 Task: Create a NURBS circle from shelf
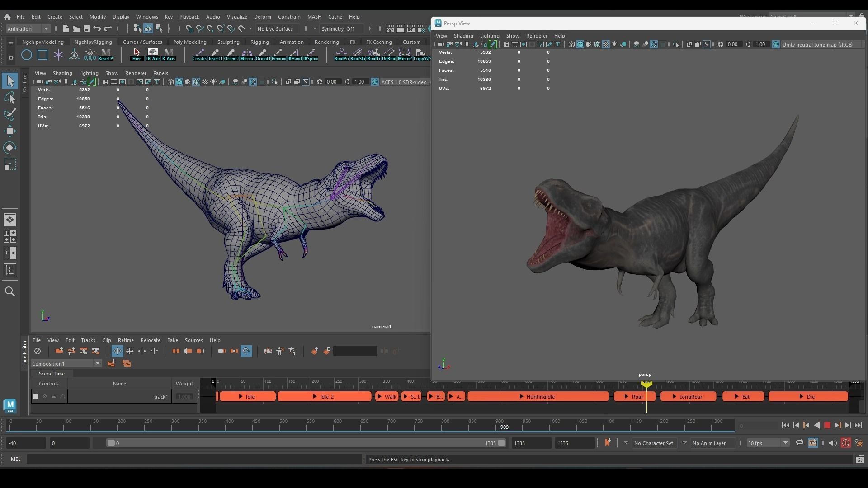[27, 55]
